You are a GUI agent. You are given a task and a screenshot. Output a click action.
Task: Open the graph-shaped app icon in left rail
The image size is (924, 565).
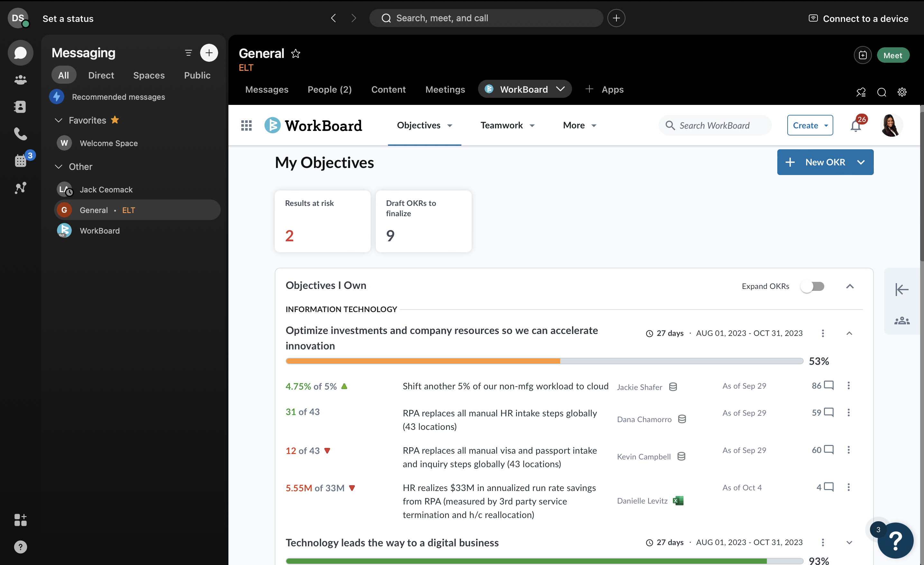pyautogui.click(x=20, y=188)
